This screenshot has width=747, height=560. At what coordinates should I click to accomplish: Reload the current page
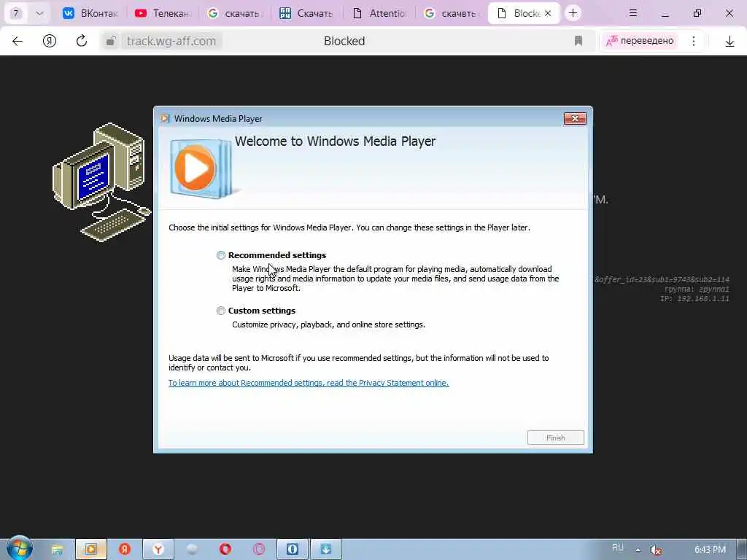(82, 41)
